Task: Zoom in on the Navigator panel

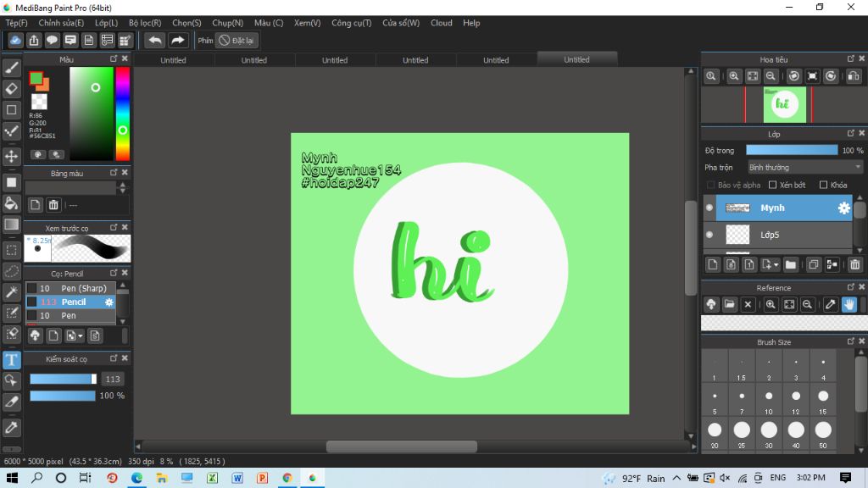Action: click(x=733, y=76)
